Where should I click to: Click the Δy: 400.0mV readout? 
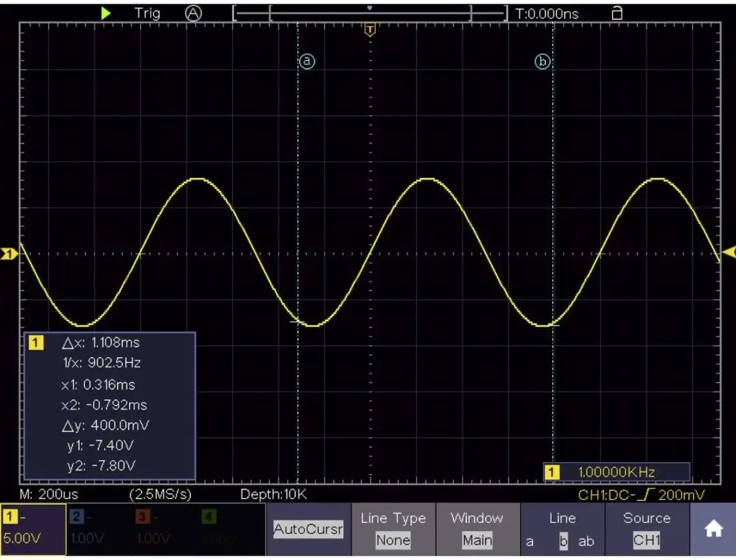[106, 425]
